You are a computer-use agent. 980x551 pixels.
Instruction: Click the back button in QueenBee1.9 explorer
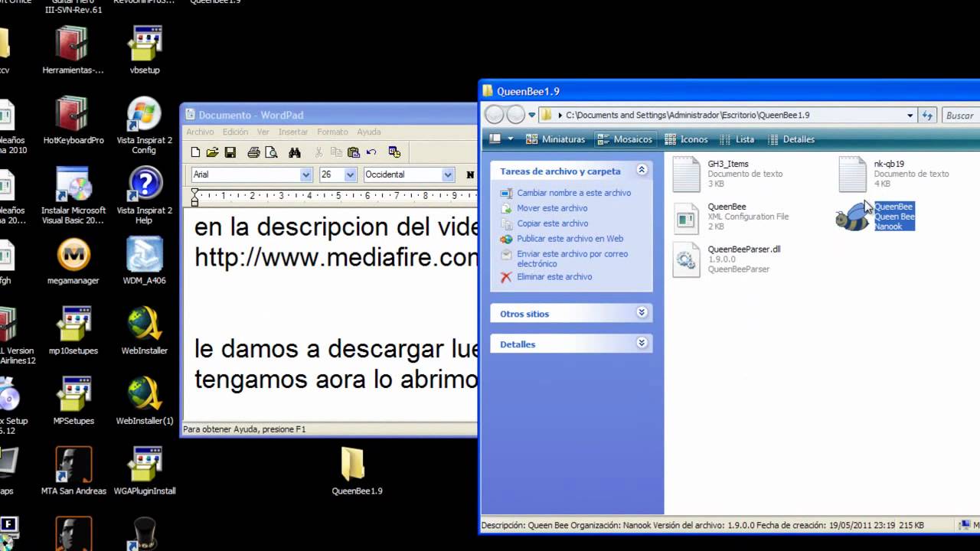coord(495,115)
